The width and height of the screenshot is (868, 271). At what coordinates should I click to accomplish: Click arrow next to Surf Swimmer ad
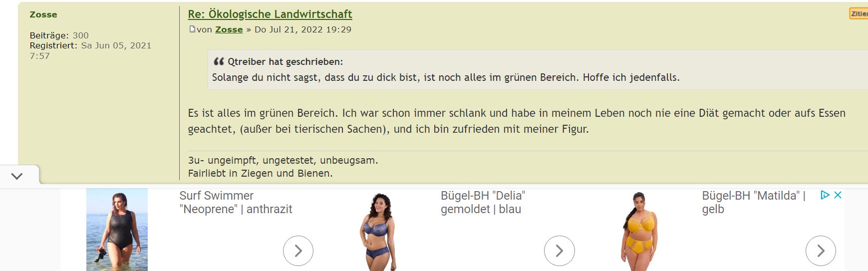click(298, 251)
